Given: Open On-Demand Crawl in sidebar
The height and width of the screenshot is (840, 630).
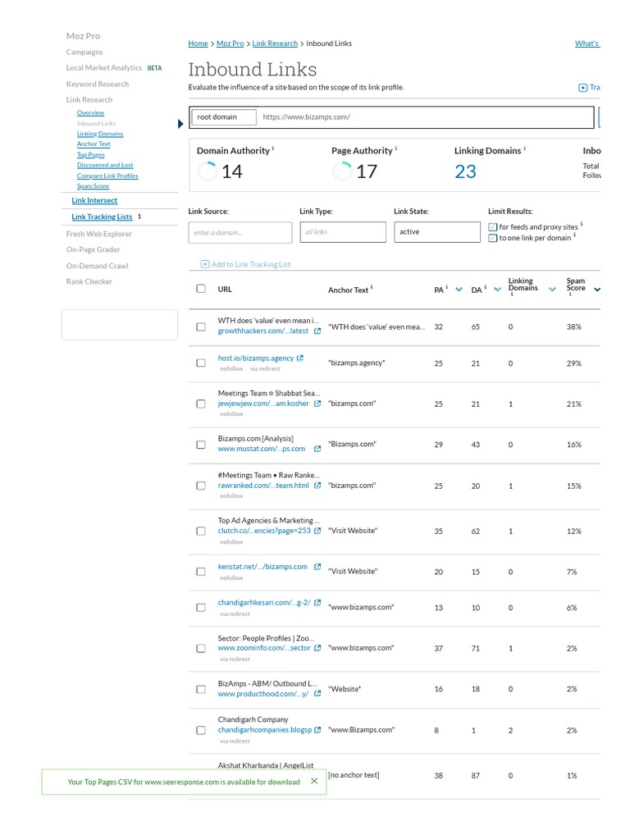Looking at the screenshot, I should [98, 266].
